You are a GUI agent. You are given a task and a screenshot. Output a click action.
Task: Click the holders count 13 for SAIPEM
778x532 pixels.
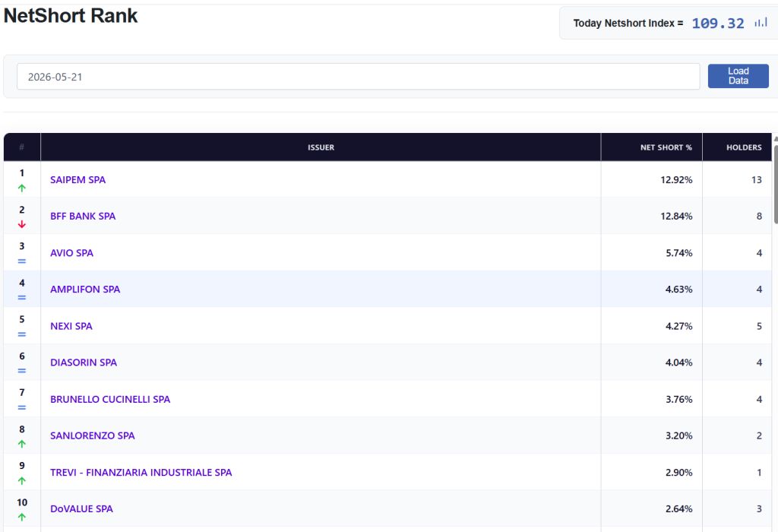point(756,179)
